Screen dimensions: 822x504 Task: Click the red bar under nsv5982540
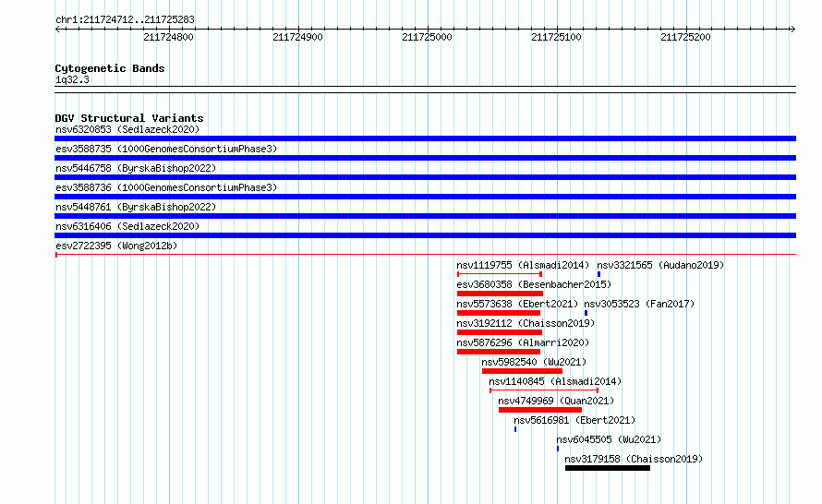(x=522, y=371)
